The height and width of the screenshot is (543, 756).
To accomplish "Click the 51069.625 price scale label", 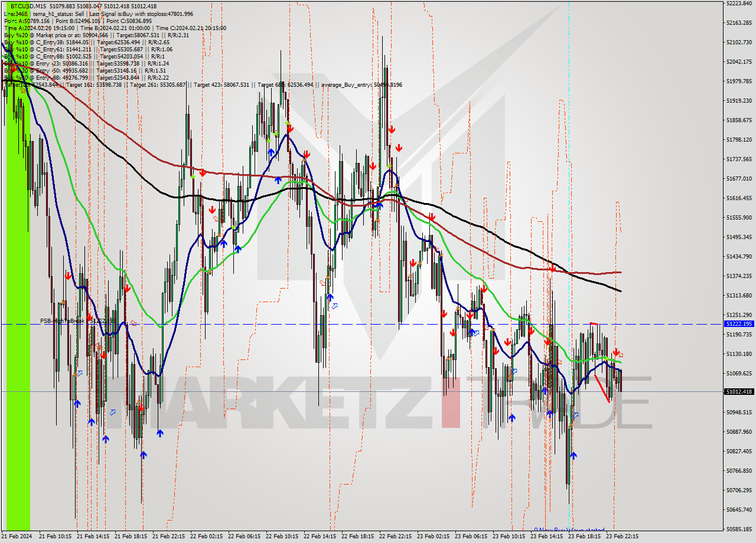I will click(x=739, y=373).
